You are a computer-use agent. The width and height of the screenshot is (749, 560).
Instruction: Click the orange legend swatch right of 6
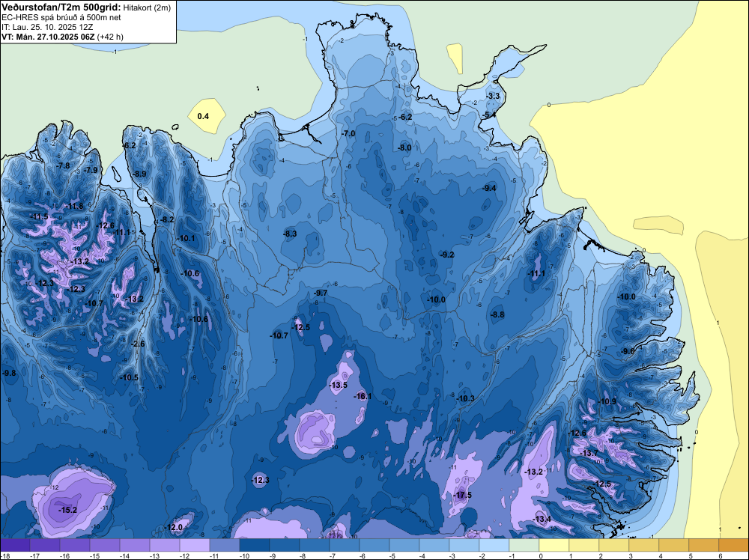coord(734,545)
